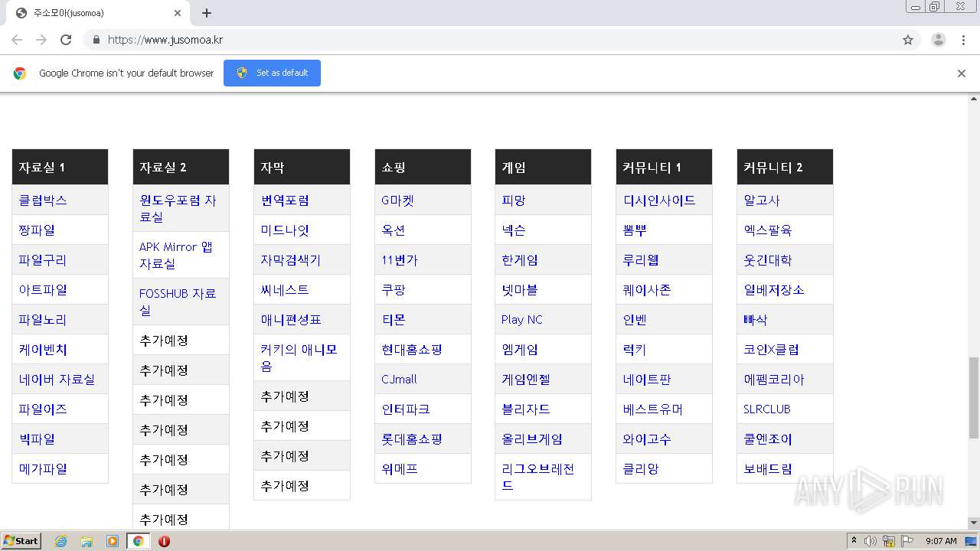
Task: Open File Explorer from the taskbar
Action: pos(87,541)
